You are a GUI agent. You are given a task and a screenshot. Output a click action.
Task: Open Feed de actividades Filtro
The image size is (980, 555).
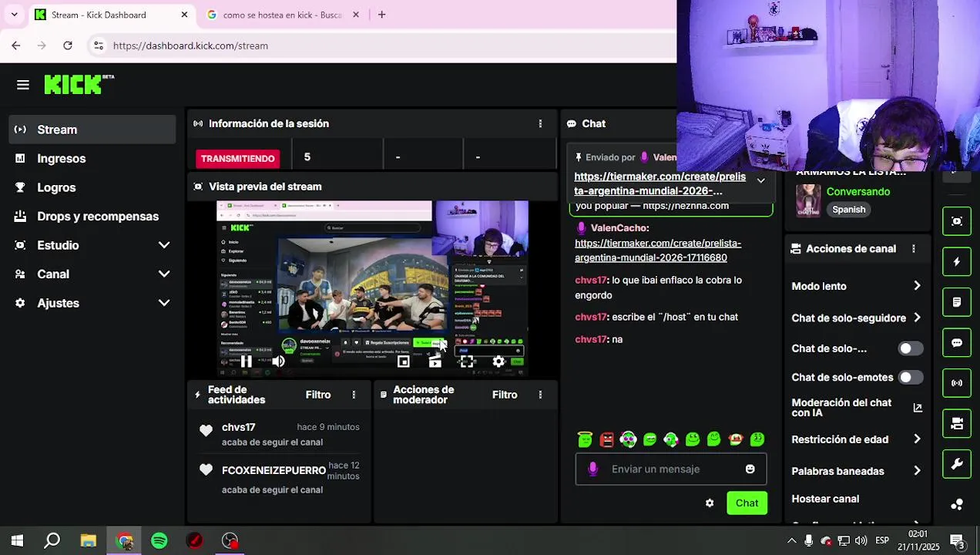tap(318, 395)
